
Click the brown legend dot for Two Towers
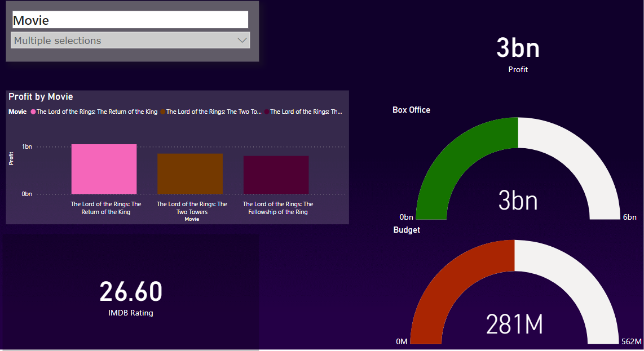pyautogui.click(x=162, y=112)
